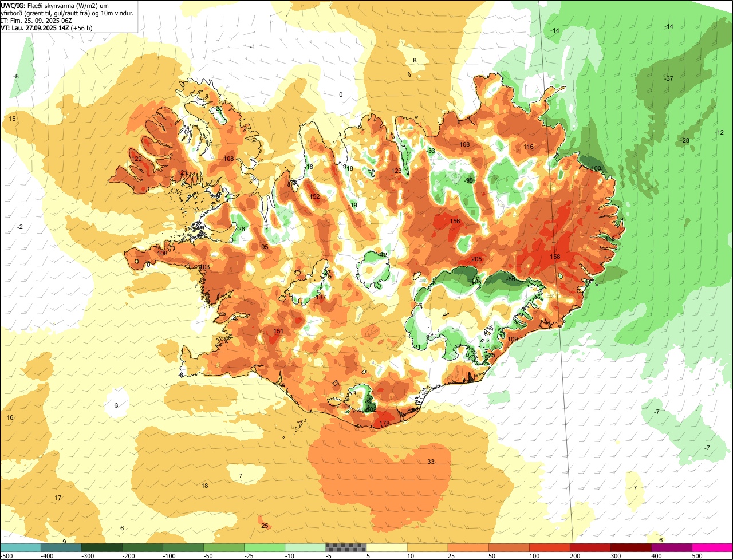Click the map value '156'

tap(455, 221)
